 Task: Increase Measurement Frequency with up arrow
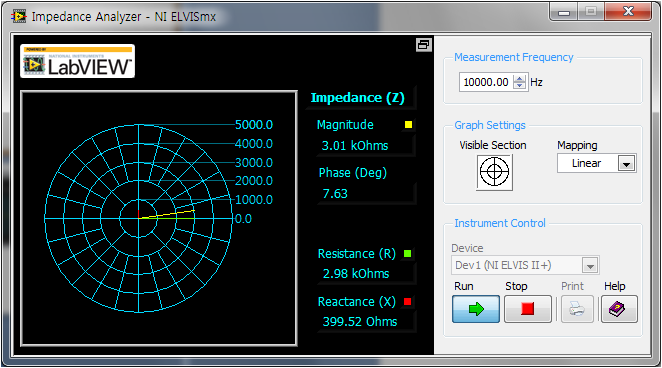(519, 78)
